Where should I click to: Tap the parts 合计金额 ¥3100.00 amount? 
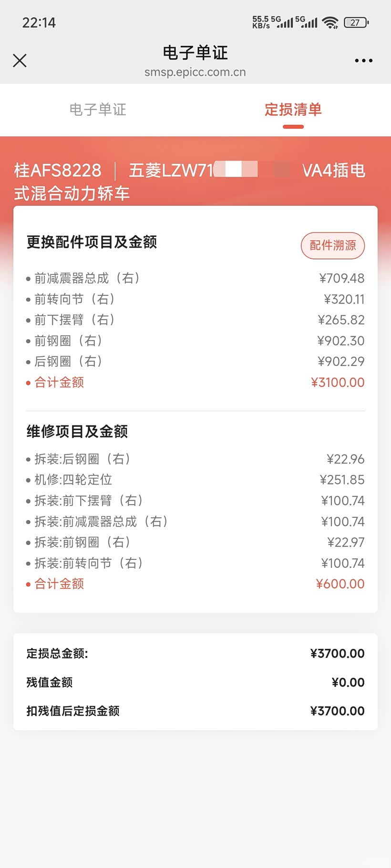(338, 383)
